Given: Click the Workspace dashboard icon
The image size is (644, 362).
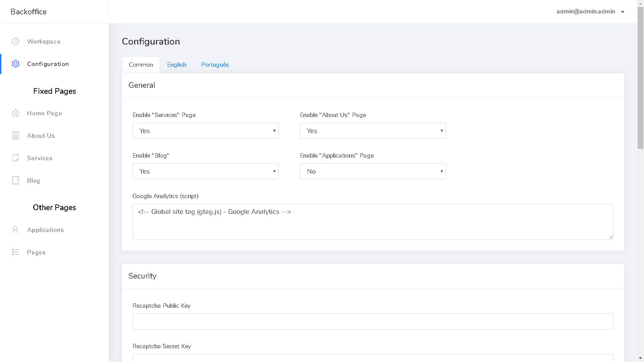Looking at the screenshot, I should [15, 41].
